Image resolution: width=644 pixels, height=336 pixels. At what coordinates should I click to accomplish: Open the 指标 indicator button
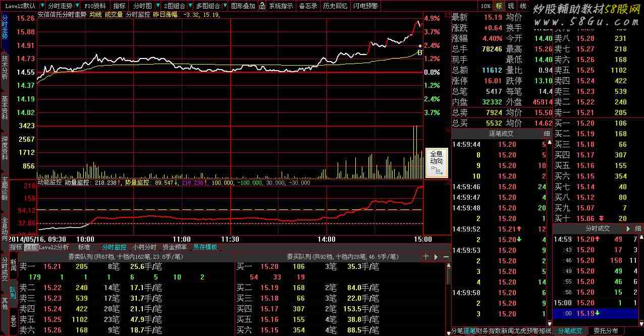119,6
